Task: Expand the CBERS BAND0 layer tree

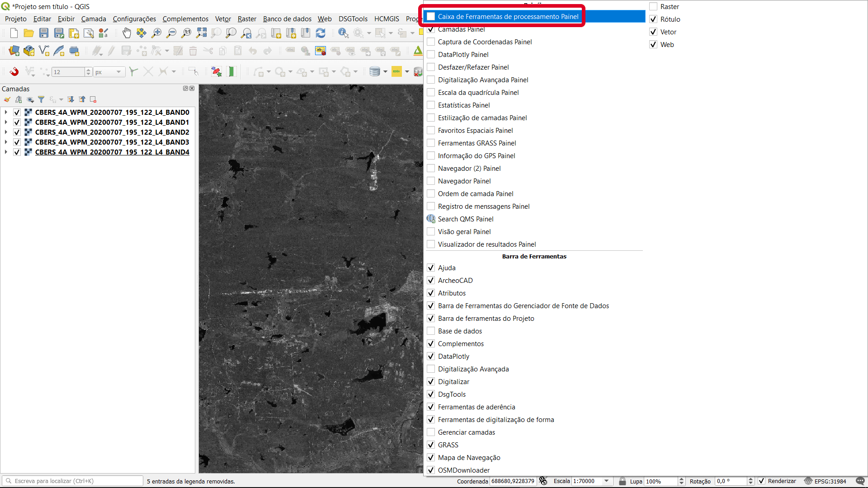Action: click(x=6, y=112)
